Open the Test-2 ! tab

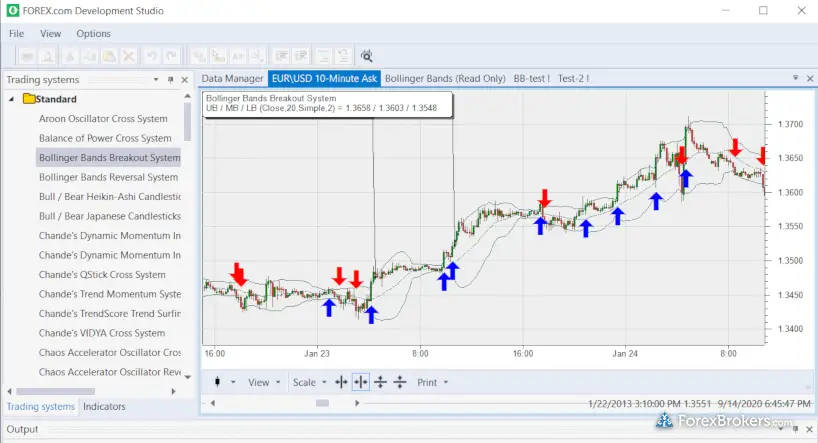[573, 78]
